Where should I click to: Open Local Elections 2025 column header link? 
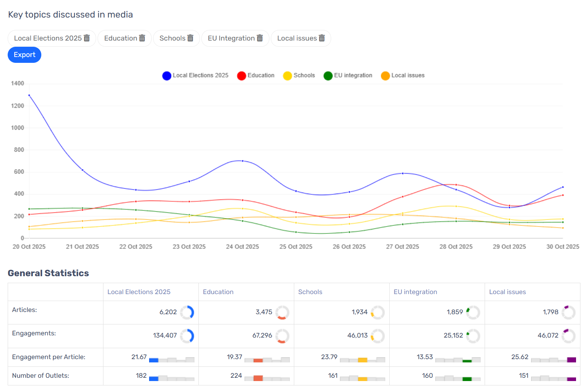139,292
